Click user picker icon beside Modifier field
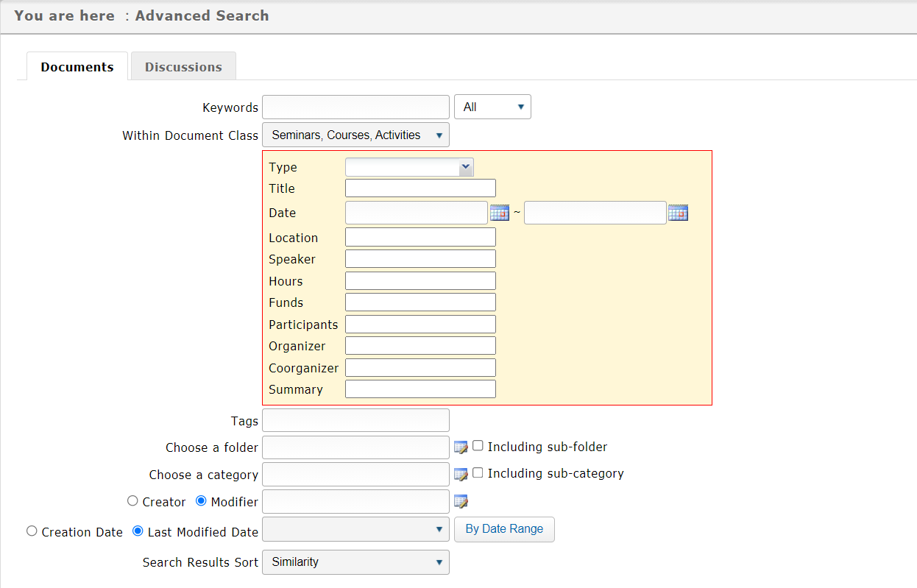This screenshot has width=917, height=588. pyautogui.click(x=461, y=502)
